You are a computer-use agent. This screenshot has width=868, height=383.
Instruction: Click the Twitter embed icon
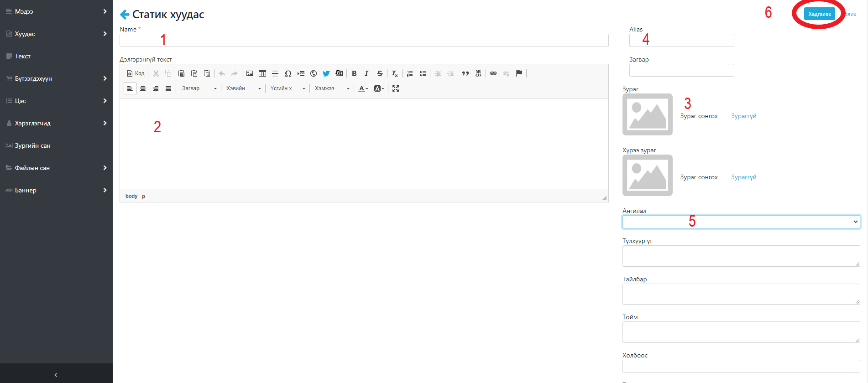(326, 73)
